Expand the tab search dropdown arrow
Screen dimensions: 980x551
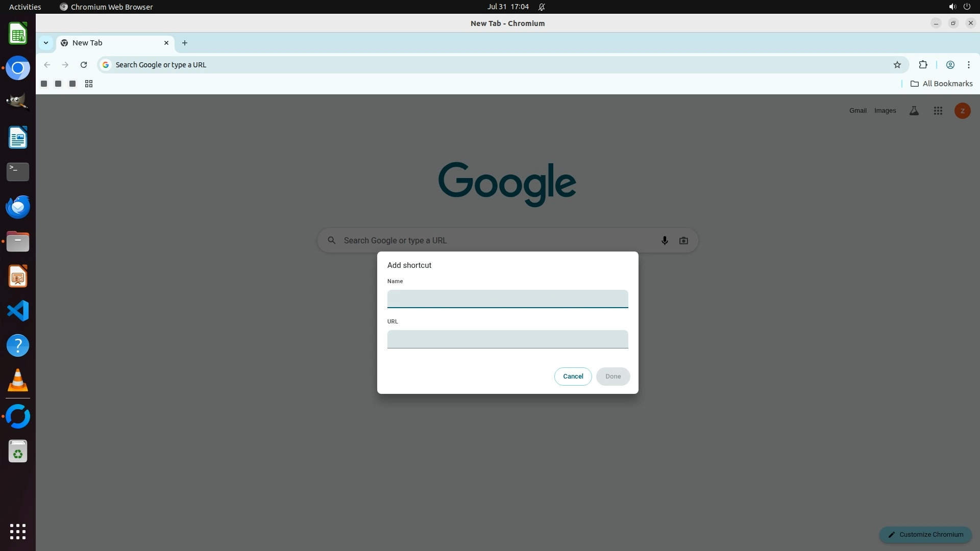coord(46,43)
